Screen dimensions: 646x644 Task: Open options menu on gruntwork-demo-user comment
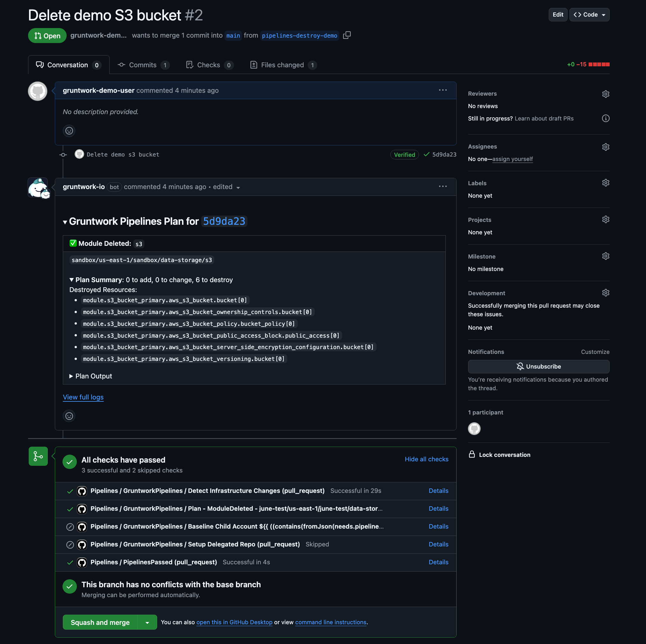(443, 90)
